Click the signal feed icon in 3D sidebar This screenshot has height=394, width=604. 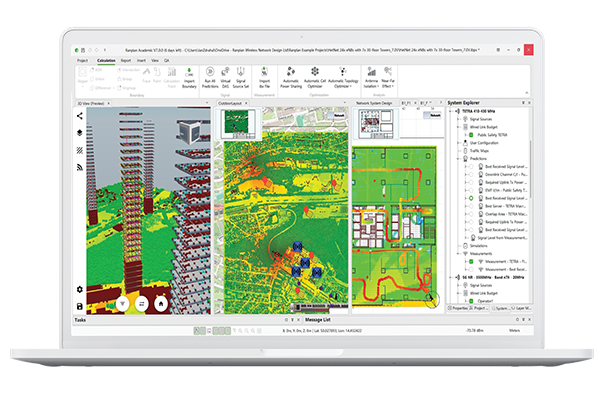80,167
